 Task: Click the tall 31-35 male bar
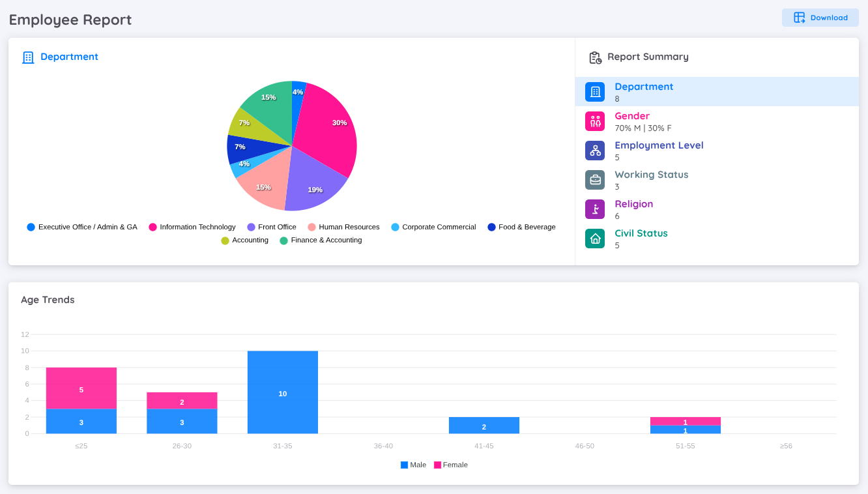point(282,391)
